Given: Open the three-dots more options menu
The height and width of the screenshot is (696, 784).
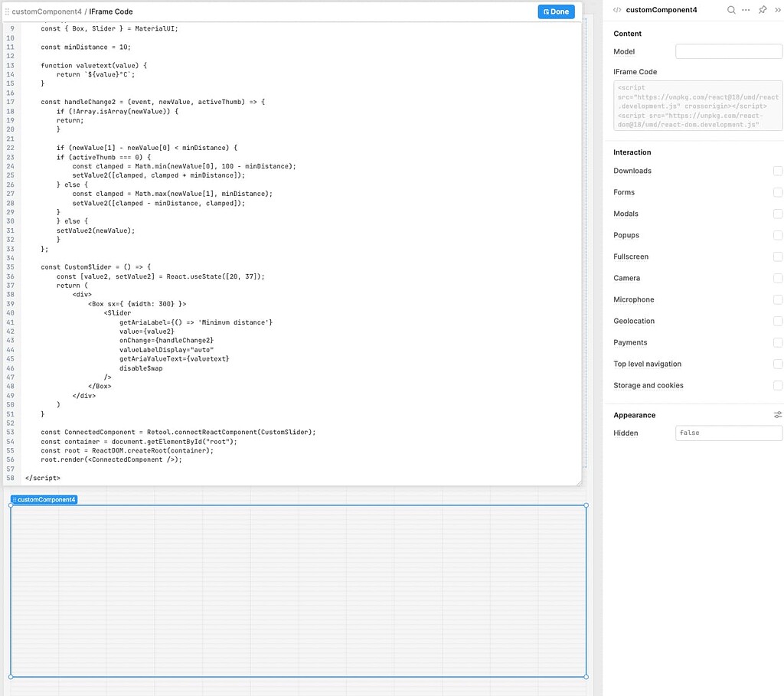Looking at the screenshot, I should pos(746,10).
